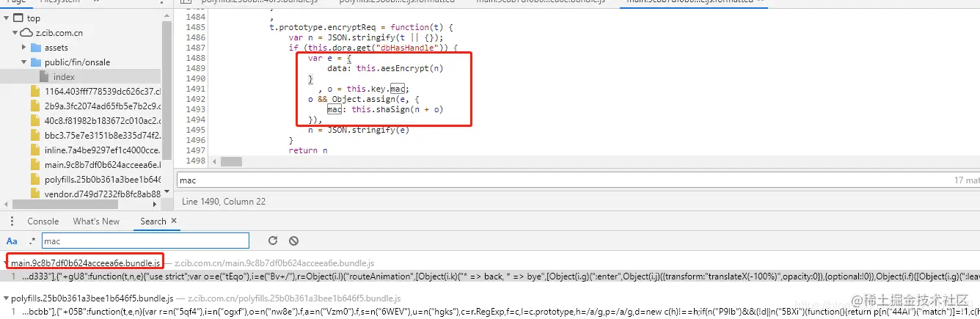Screen dimensions: 980x319
Task: Click the yellow icon of inline.7a4be9297ef1c4000cce
Action: click(x=34, y=150)
